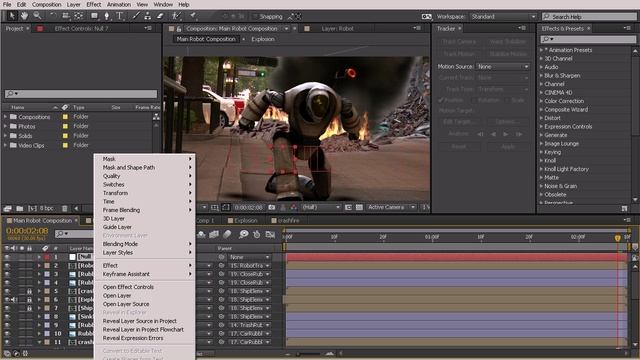Select the Roto Brush tool
Image resolution: width=640 pixels, height=360 pixels.
pyautogui.click(x=176, y=16)
